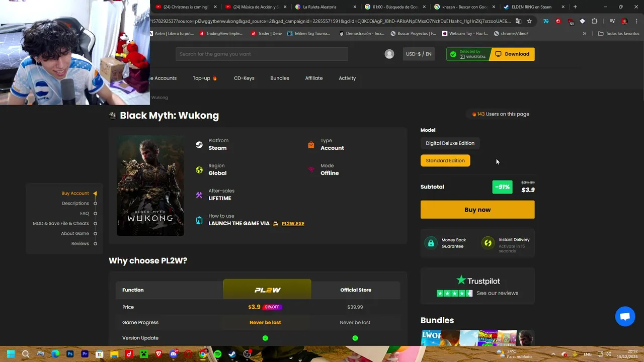
Task: Open Discord from the taskbar
Action: click(174, 354)
